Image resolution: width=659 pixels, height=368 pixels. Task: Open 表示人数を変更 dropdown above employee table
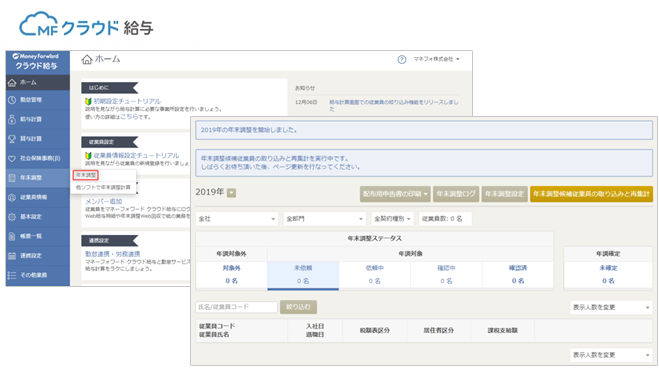[x=611, y=308]
